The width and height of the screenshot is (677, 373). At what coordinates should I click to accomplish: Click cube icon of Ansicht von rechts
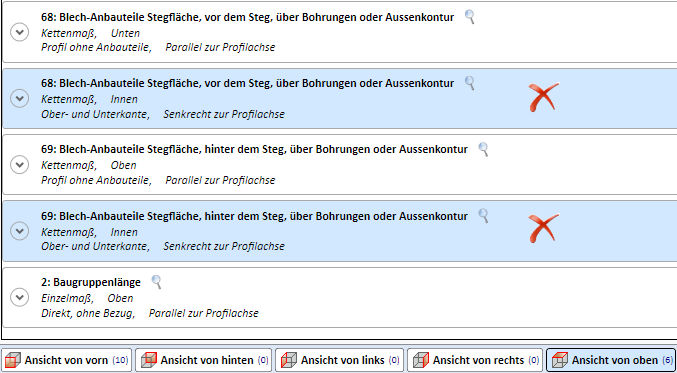[x=421, y=360]
